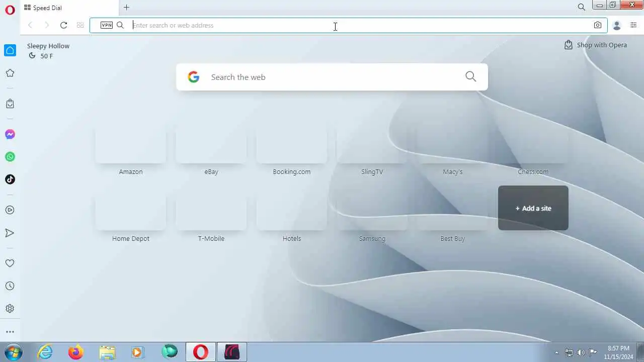The width and height of the screenshot is (644, 362).
Task: Open the sidebar setup three-dots menu
Action: pos(10,332)
